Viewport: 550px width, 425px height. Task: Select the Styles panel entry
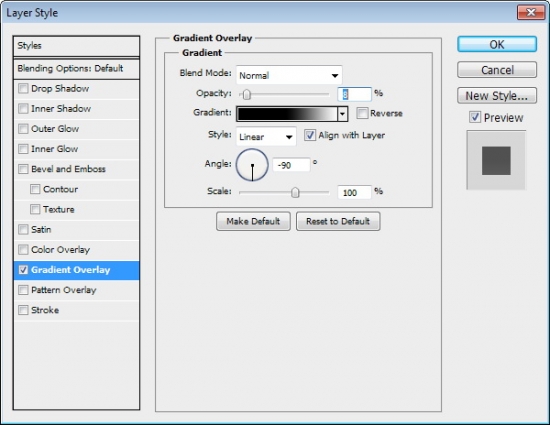76,46
